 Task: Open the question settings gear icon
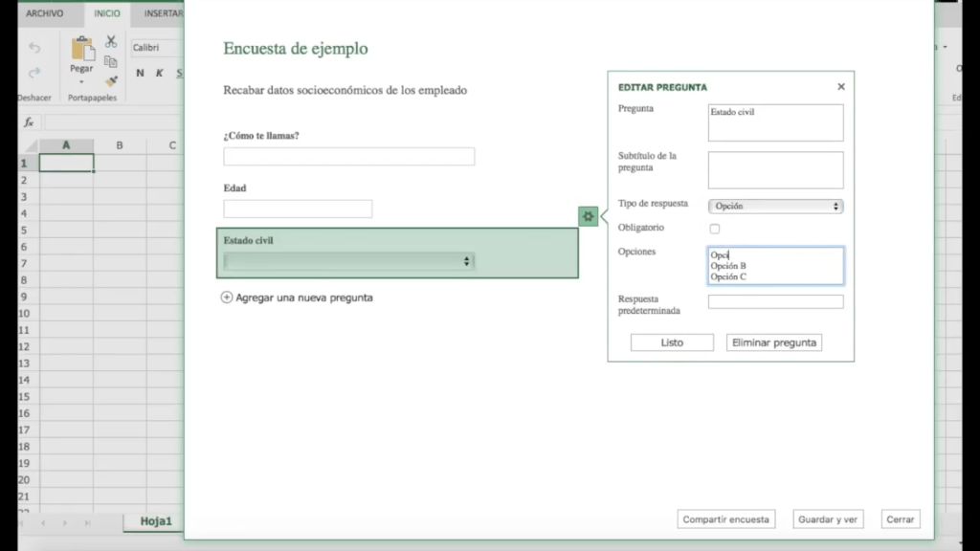(588, 216)
